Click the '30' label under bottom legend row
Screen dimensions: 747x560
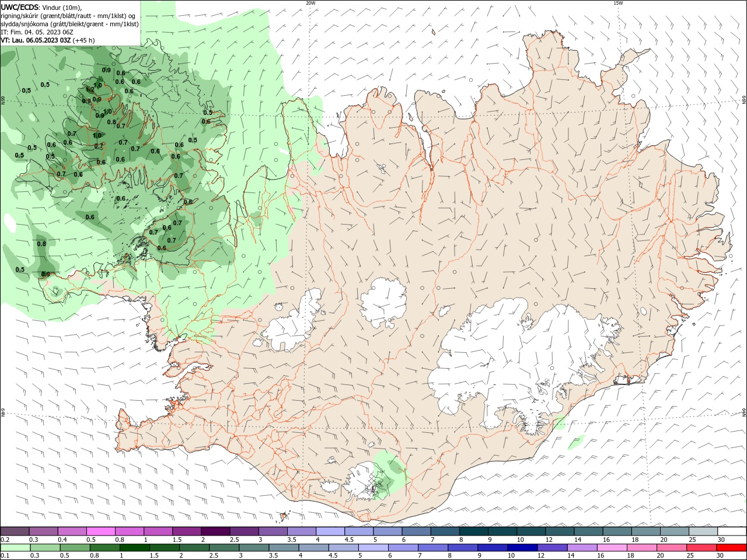(720, 555)
